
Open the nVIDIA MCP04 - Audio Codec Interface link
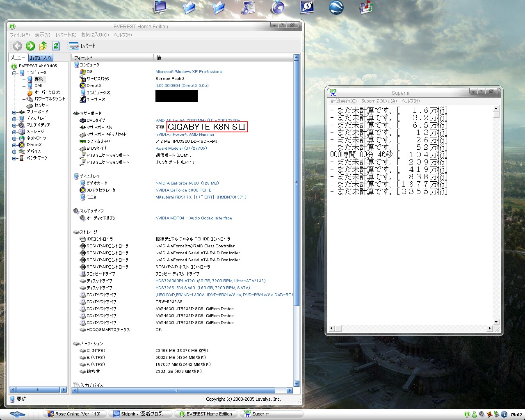194,218
